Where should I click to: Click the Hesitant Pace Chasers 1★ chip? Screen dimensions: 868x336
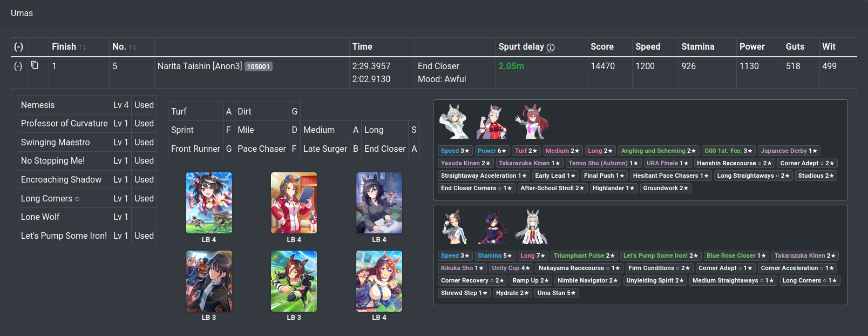pos(670,176)
